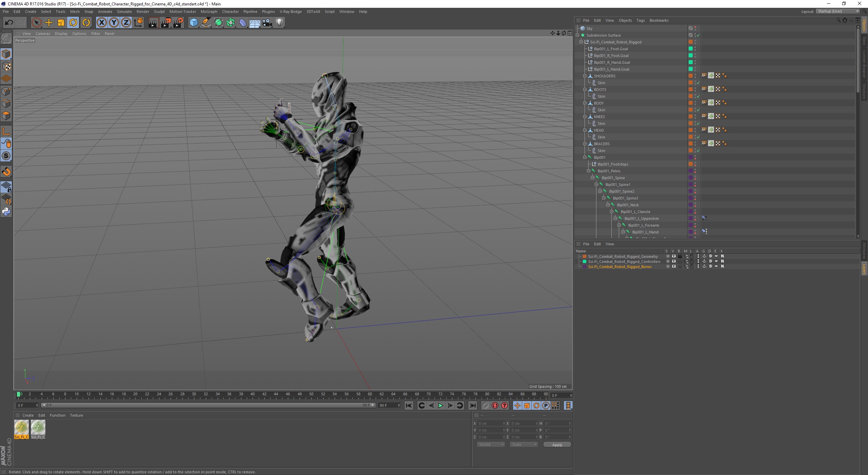Screen dimensions: 868x475
Task: Open the Python script icon in sidebar
Action: coord(6,212)
